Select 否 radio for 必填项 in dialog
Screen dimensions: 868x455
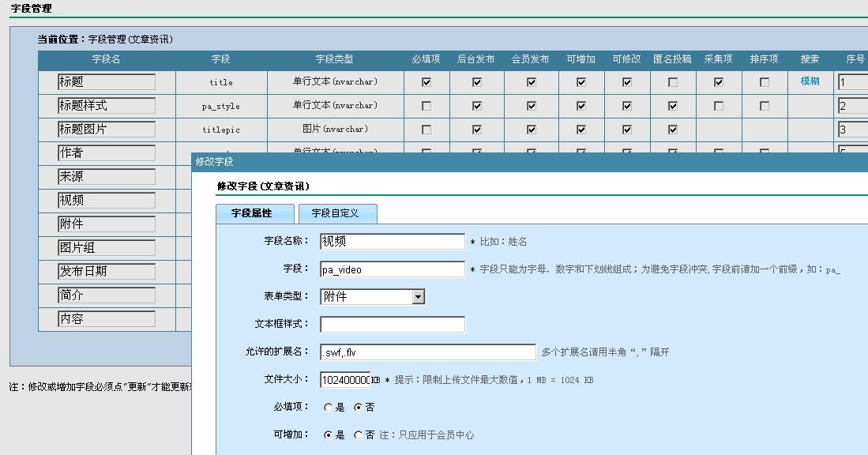pos(358,408)
